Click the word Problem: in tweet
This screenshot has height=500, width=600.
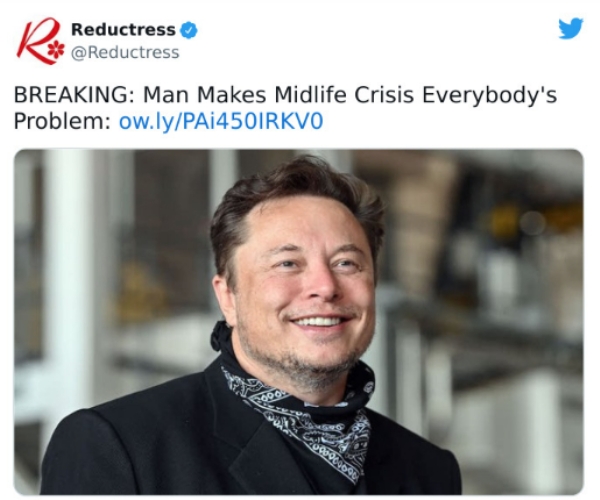tap(62, 121)
